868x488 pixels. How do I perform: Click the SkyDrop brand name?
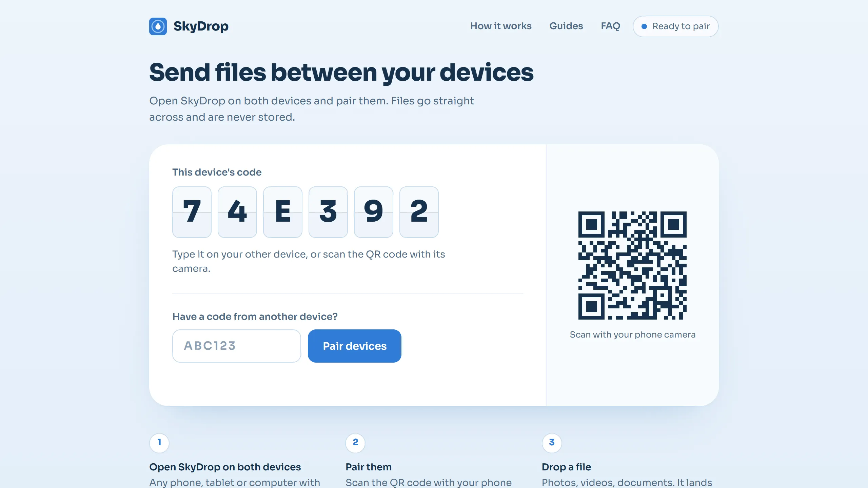201,26
